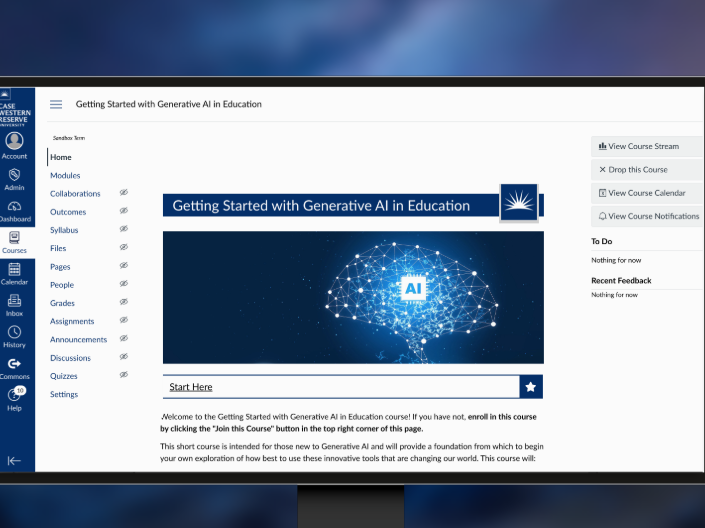The width and height of the screenshot is (705, 528).
Task: Click Nothing for now under To Do
Action: (616, 260)
